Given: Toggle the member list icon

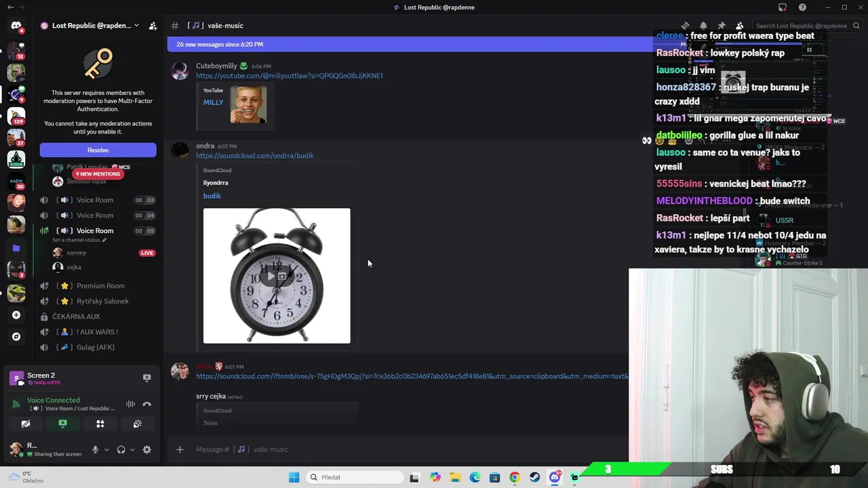Looking at the screenshot, I should [x=740, y=26].
